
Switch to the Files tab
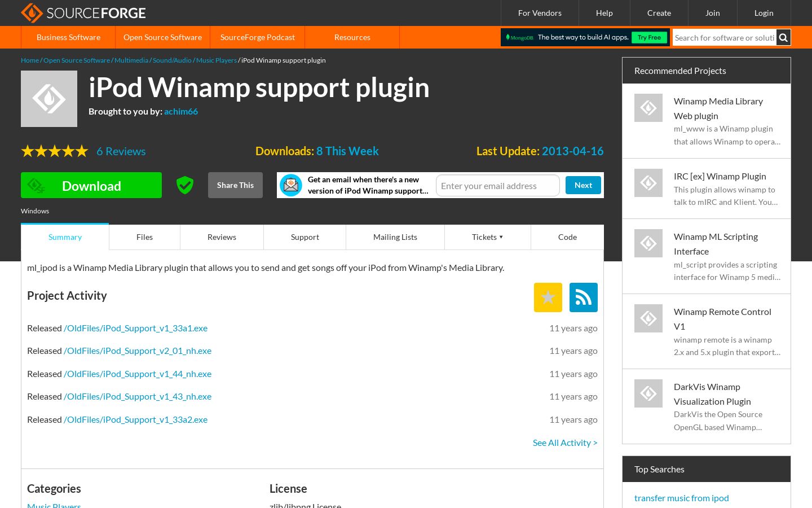pyautogui.click(x=144, y=237)
